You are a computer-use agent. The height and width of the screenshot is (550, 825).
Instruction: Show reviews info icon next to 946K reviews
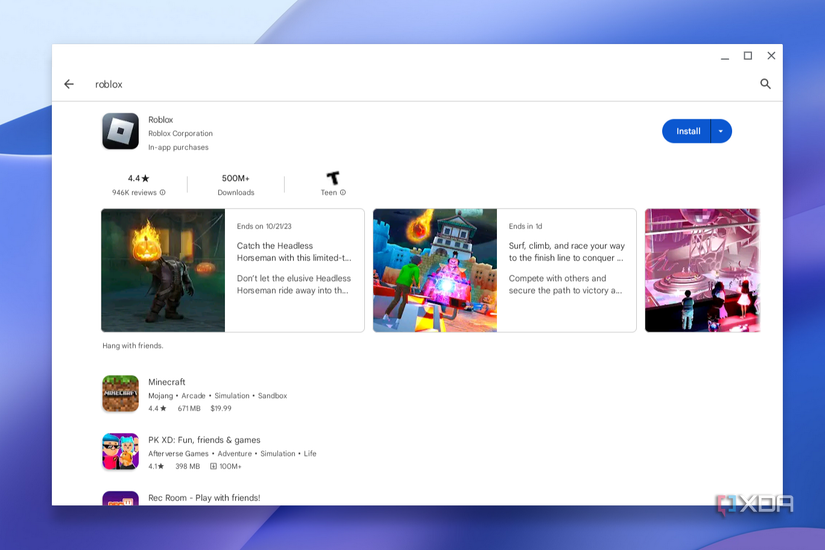pos(163,193)
